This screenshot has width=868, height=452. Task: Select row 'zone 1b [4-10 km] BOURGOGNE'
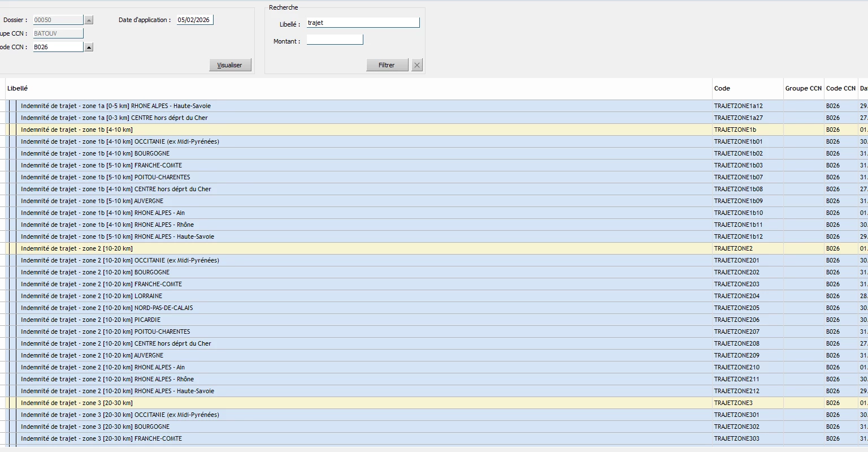pos(434,153)
